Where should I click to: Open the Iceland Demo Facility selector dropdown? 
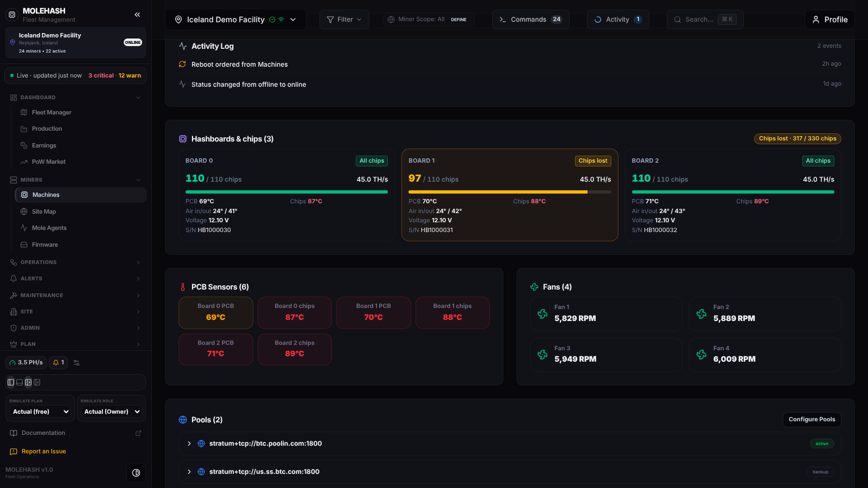click(x=235, y=20)
